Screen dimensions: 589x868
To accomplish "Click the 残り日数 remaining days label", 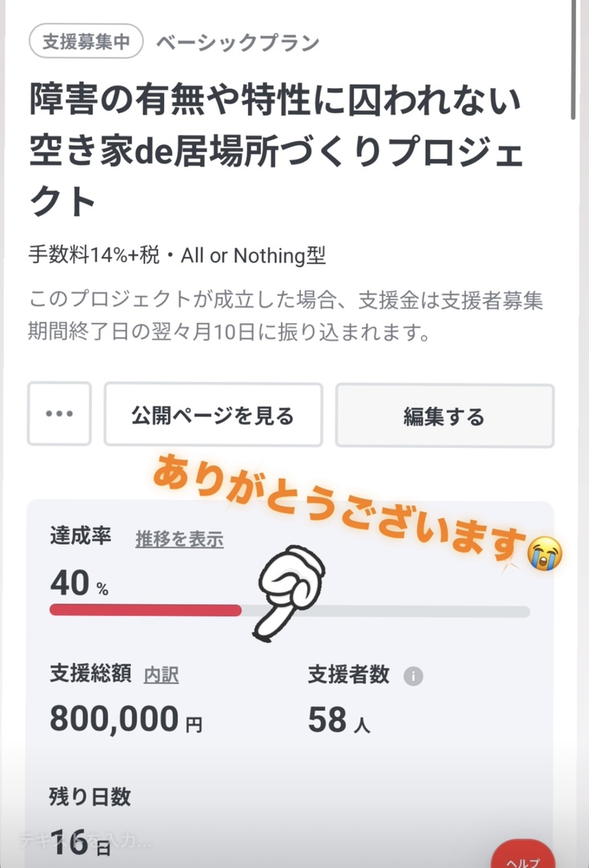I will [90, 797].
